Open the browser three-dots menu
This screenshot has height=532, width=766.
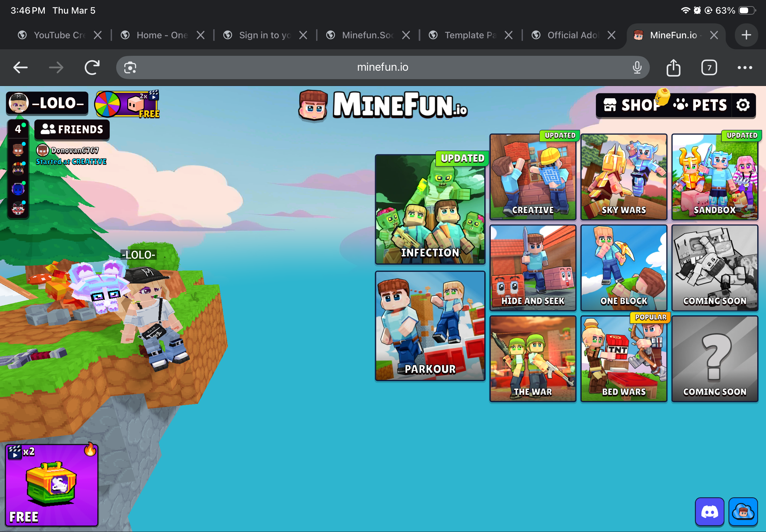coord(744,68)
